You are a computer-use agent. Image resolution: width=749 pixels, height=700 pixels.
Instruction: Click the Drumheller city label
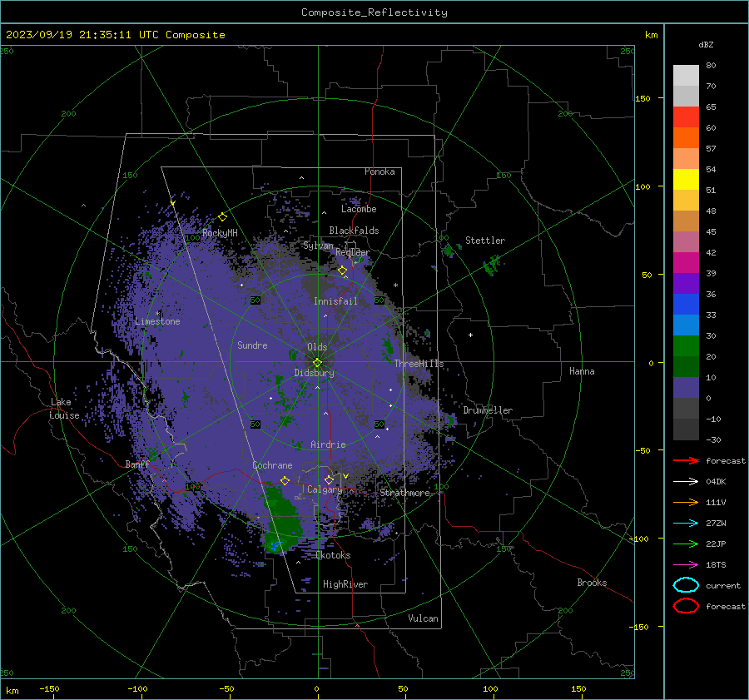coord(488,410)
